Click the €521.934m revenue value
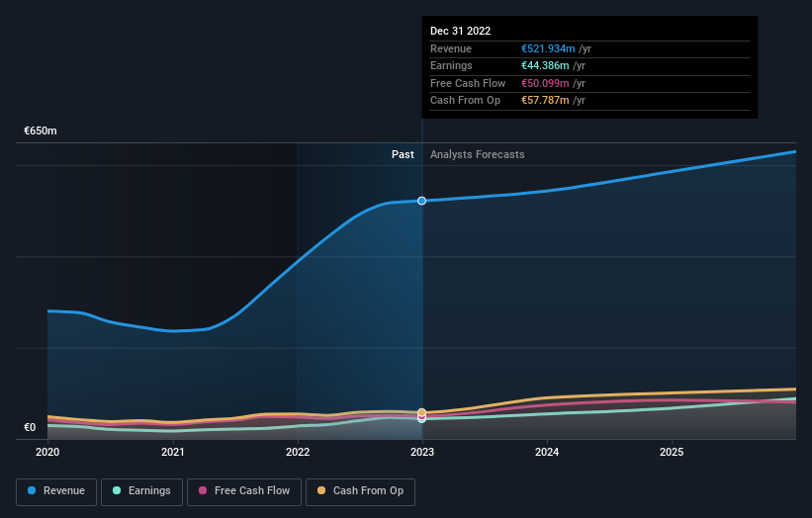Viewport: 812px width, 518px height. tap(548, 48)
